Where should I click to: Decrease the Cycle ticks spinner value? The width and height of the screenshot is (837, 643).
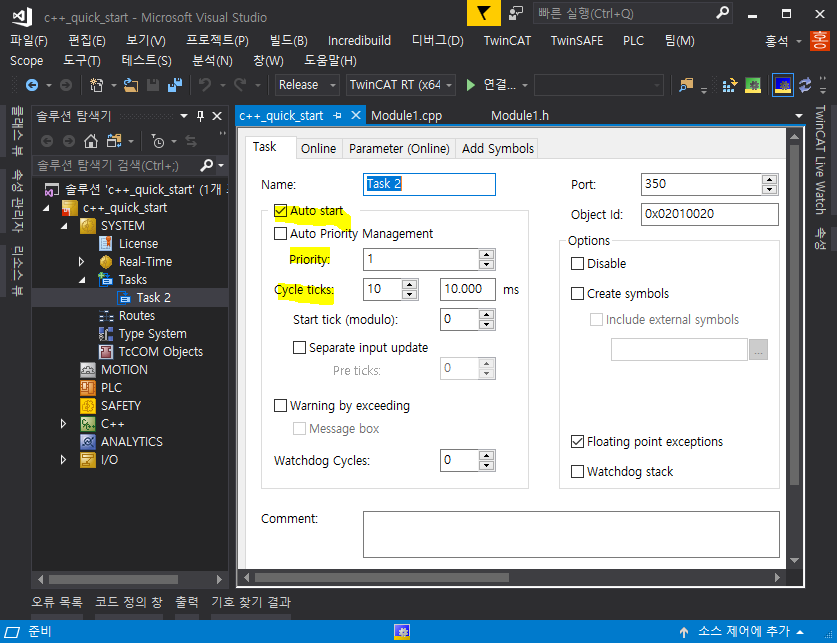point(409,295)
